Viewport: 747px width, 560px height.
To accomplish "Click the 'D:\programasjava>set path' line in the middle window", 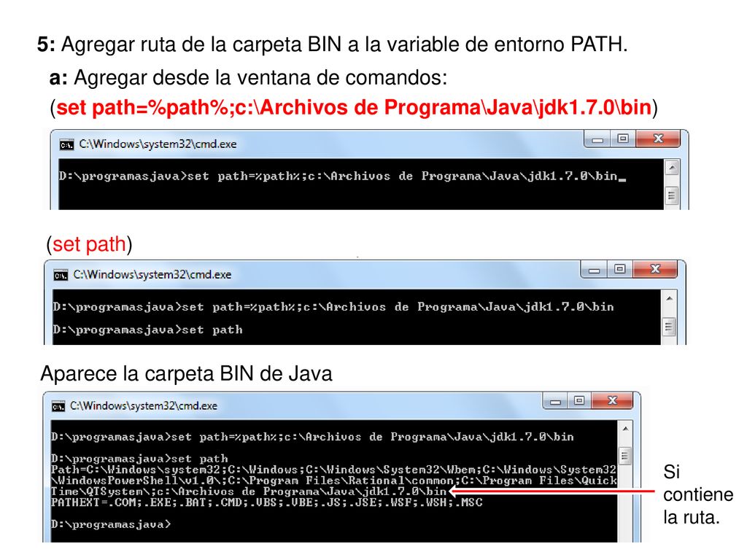I will tap(147, 330).
